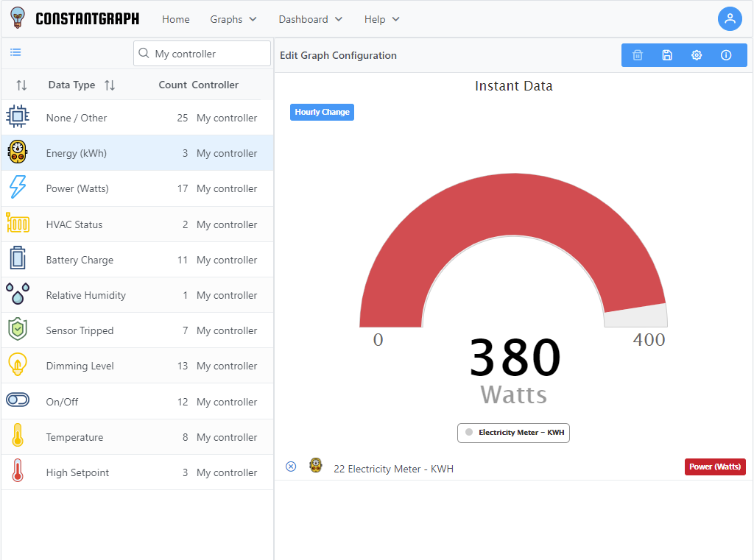
Task: Open the Dashboard dropdown menu
Action: (310, 19)
